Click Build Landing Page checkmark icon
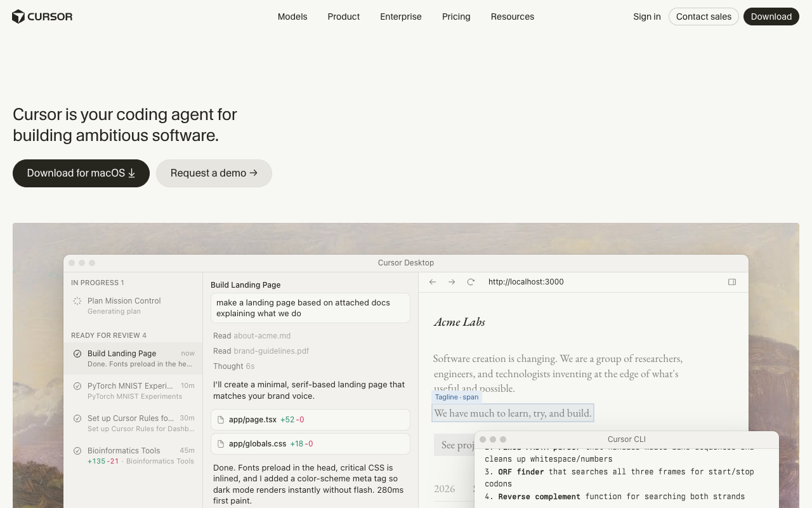 click(77, 354)
